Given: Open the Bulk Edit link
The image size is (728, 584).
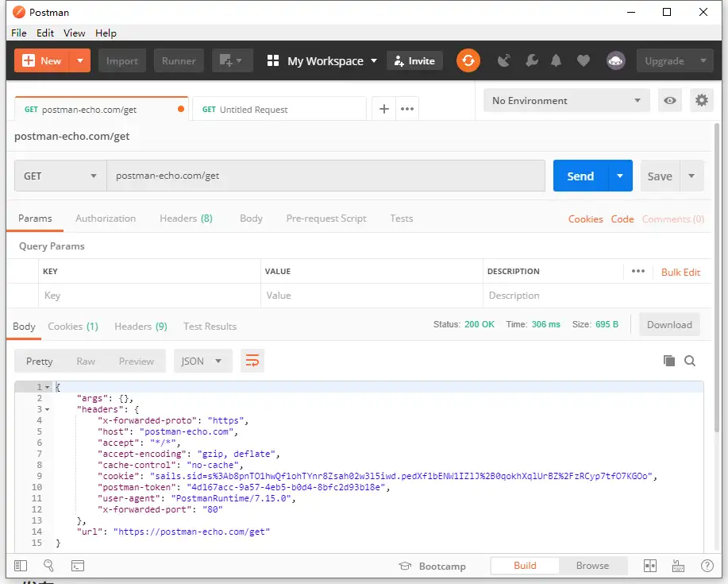Looking at the screenshot, I should [x=680, y=272].
